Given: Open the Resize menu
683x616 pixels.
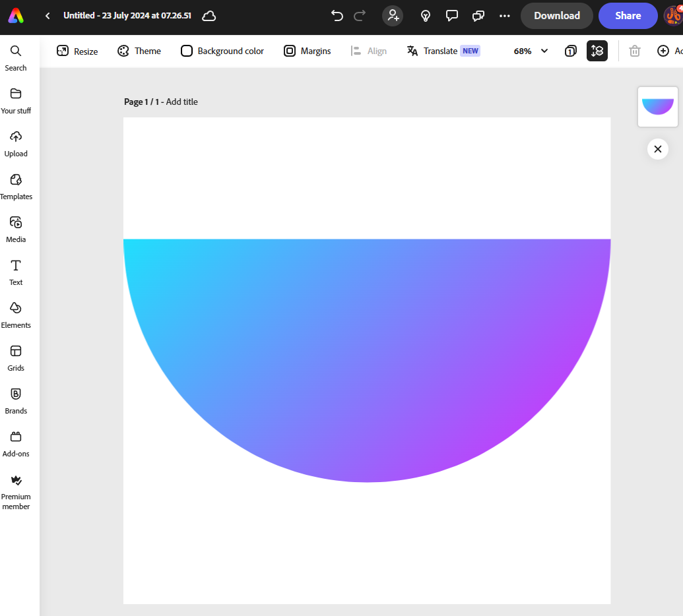Looking at the screenshot, I should click(x=77, y=51).
